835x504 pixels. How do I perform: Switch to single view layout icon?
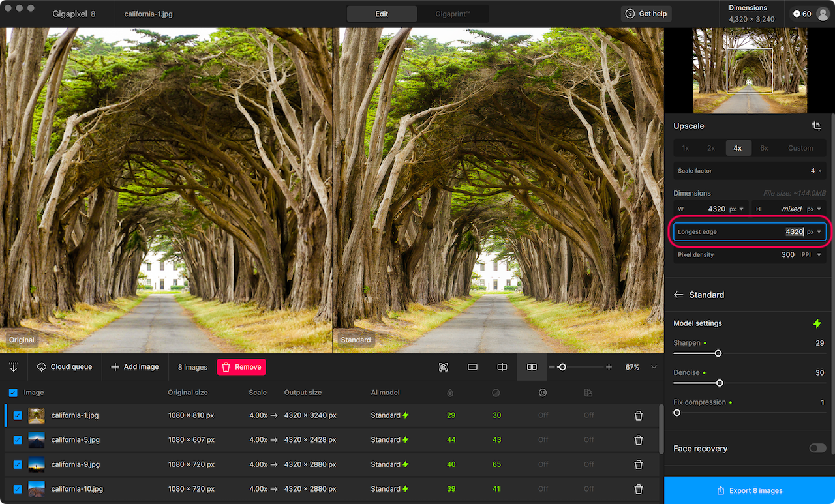pyautogui.click(x=473, y=367)
